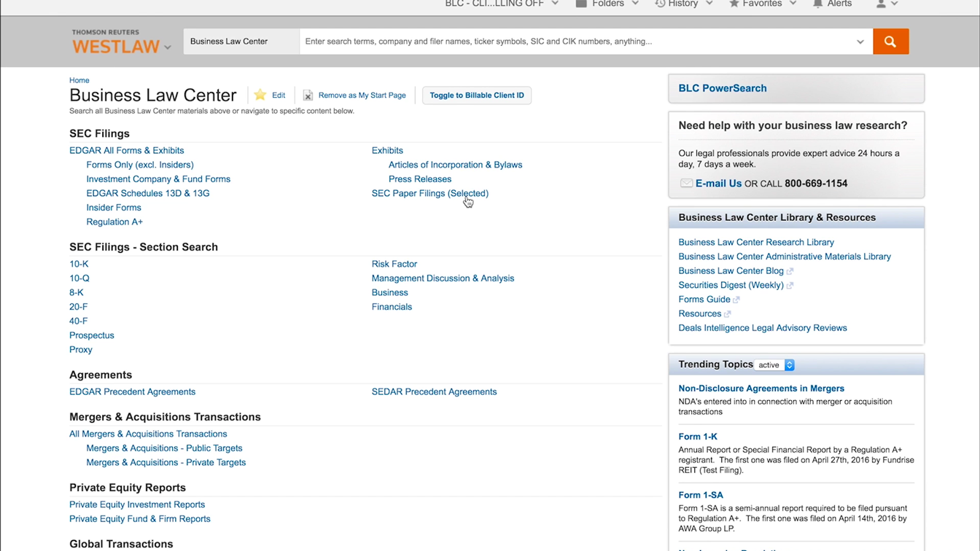
Task: Click the Folders icon in top bar
Action: pyautogui.click(x=581, y=4)
